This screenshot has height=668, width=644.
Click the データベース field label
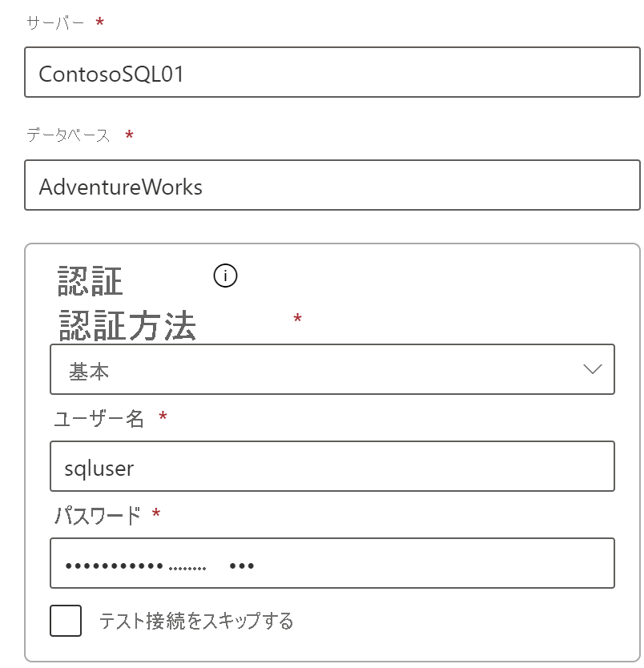(68, 136)
